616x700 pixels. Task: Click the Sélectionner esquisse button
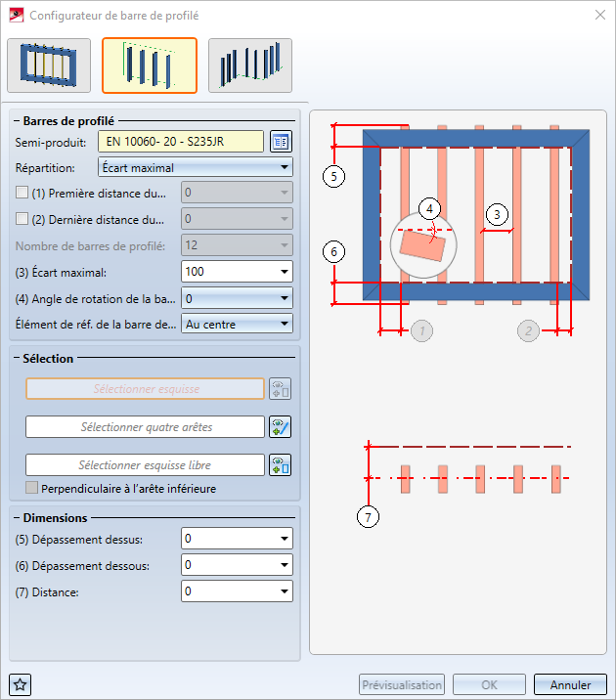pyautogui.click(x=145, y=389)
